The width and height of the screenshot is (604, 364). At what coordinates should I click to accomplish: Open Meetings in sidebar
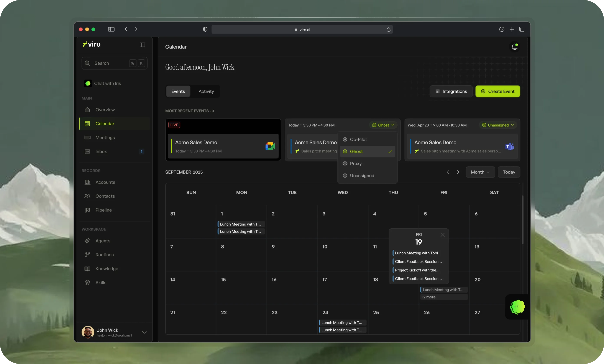(x=114, y=138)
